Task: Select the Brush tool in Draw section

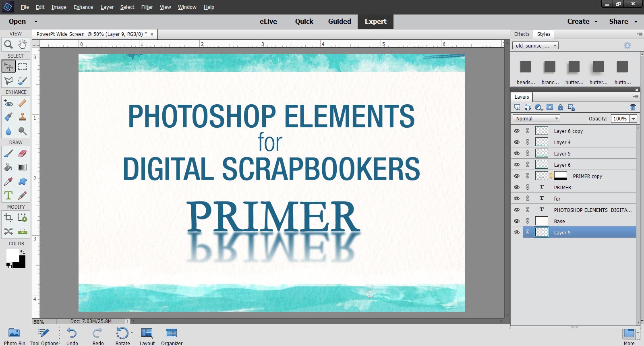Action: point(8,153)
